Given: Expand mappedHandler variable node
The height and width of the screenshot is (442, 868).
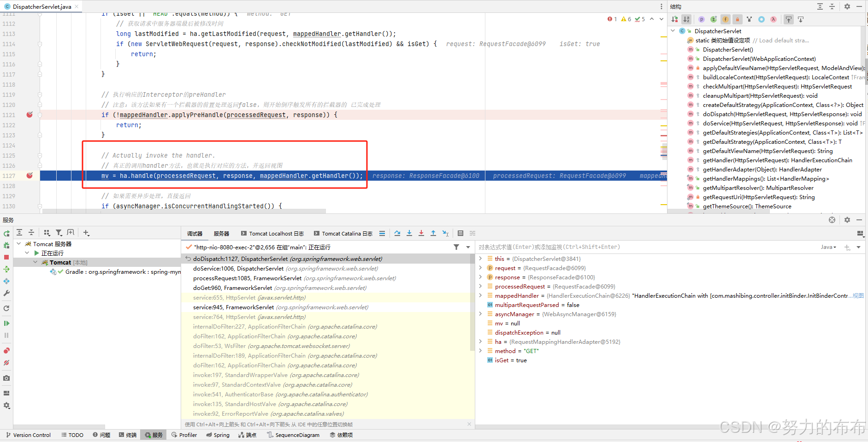Looking at the screenshot, I should point(480,295).
